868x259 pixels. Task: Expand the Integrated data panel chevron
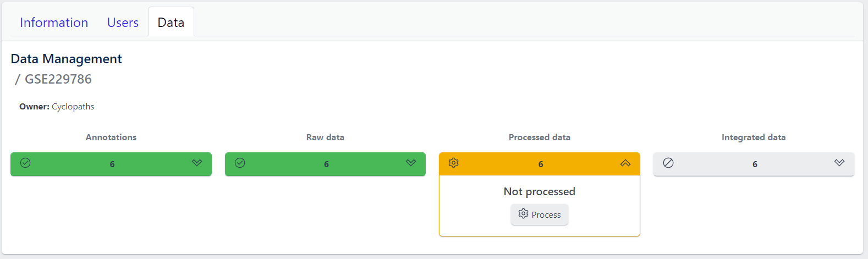click(839, 163)
